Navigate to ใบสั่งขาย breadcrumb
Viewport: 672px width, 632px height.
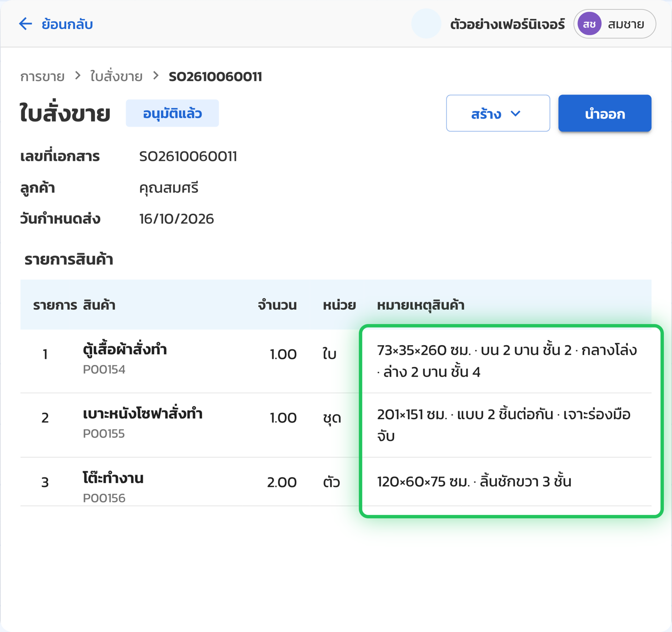pos(116,76)
